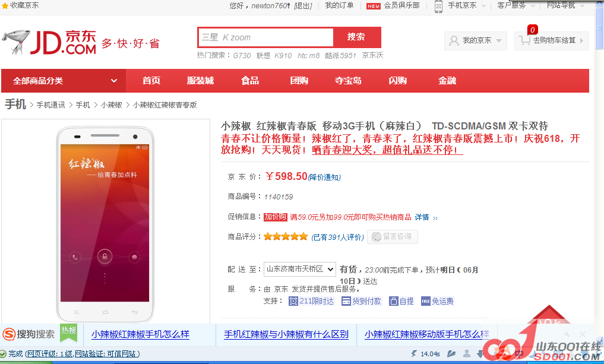Click the 降价通知 price alert link
604x364 pixels.
pos(324,177)
